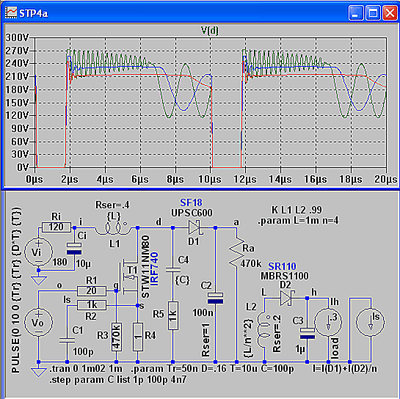Click the L1 inductor symbol
The height and width of the screenshot is (399, 400).
tap(113, 228)
